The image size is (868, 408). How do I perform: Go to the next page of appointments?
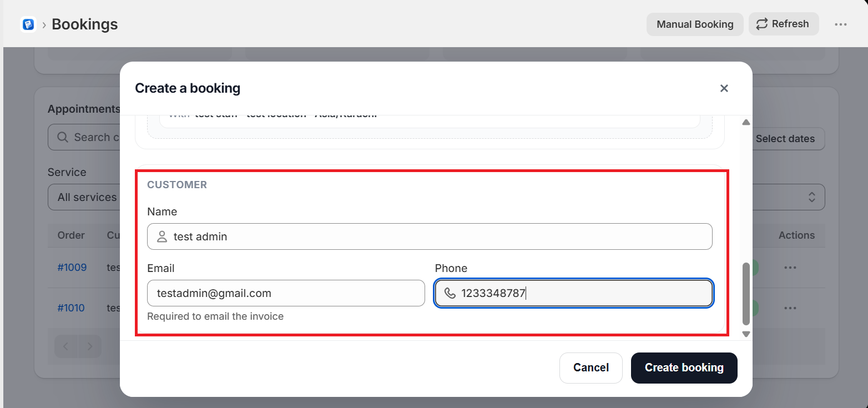click(90, 347)
